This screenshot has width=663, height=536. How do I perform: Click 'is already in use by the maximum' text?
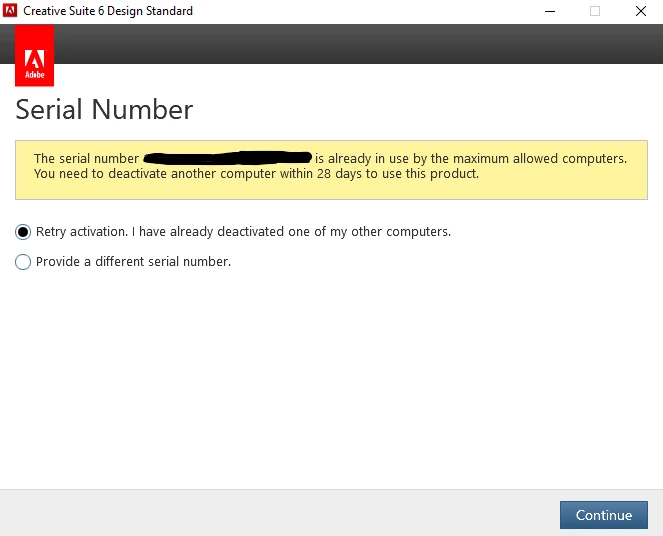coord(414,159)
